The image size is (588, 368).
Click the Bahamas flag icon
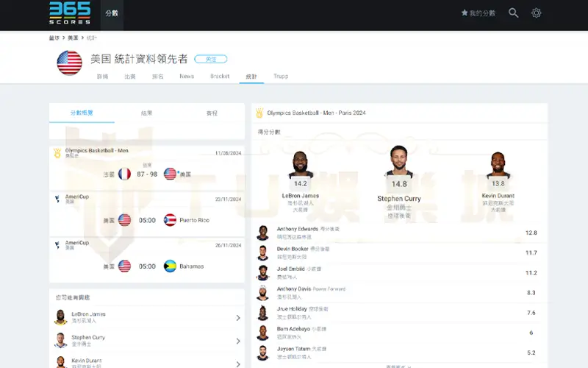tap(168, 266)
